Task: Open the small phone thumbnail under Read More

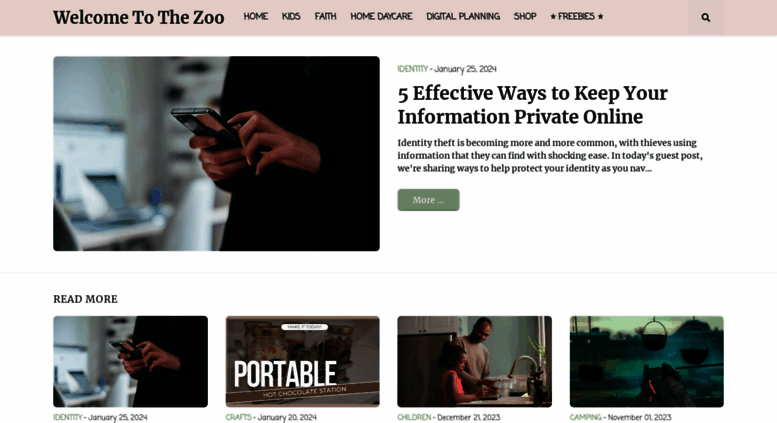Action: [x=130, y=362]
